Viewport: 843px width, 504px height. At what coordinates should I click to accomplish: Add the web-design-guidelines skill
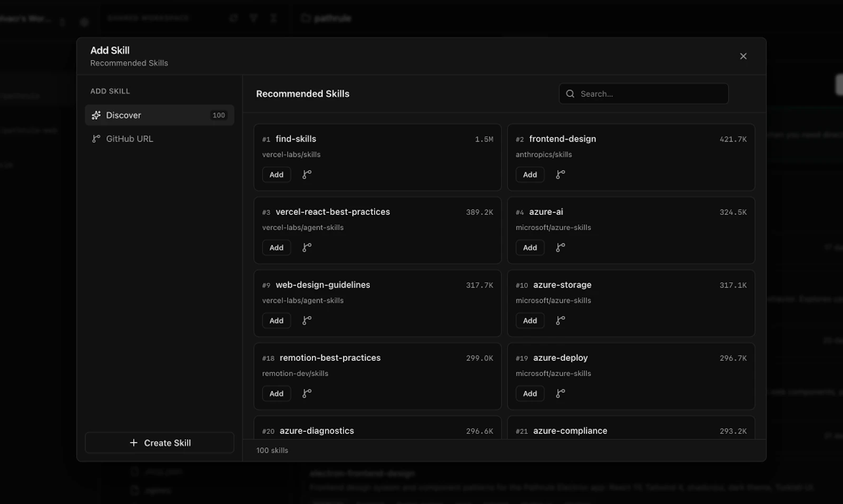click(x=277, y=320)
